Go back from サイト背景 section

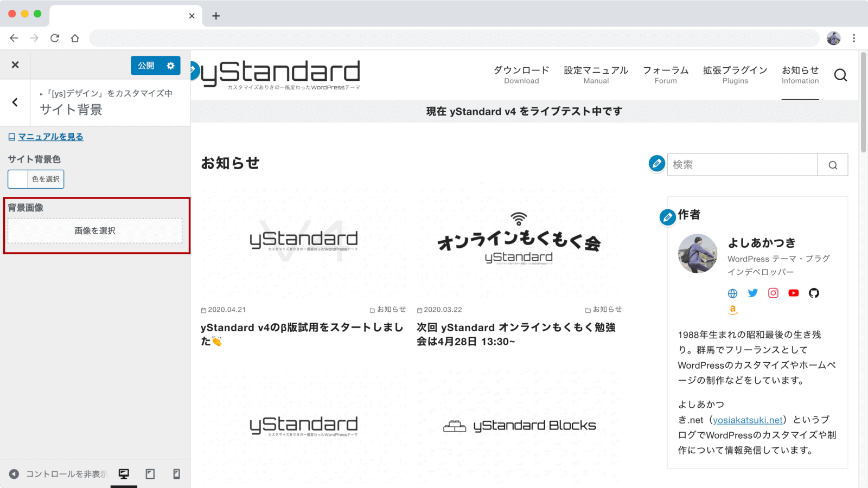[x=15, y=102]
